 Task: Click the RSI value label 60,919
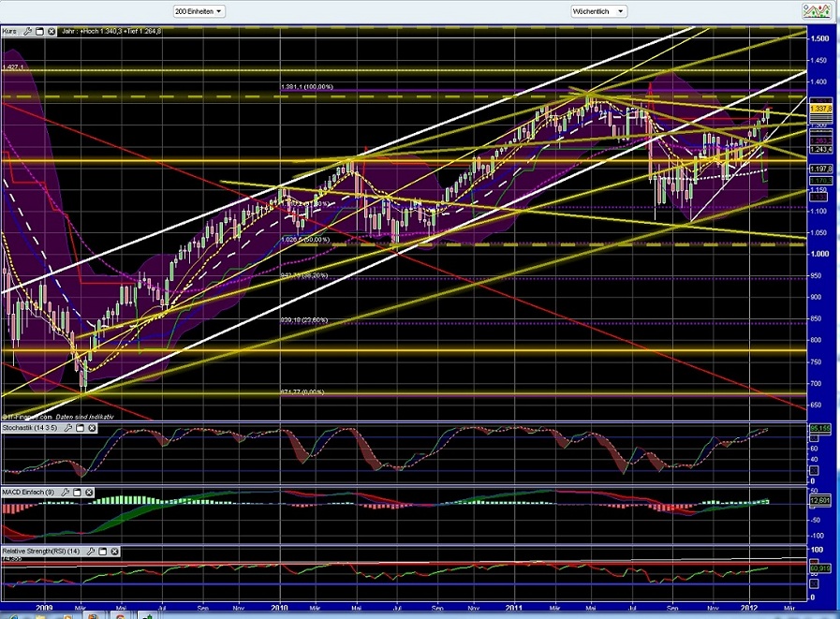click(819, 568)
